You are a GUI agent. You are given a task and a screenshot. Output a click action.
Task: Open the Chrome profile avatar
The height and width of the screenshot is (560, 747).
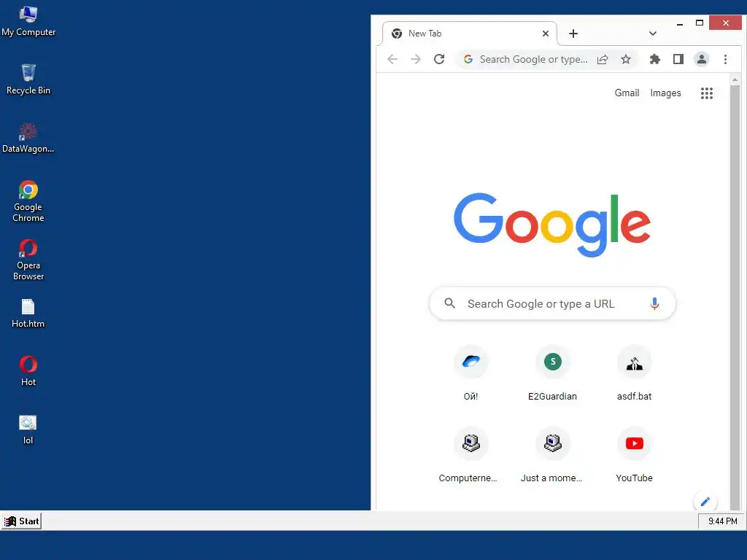702,59
